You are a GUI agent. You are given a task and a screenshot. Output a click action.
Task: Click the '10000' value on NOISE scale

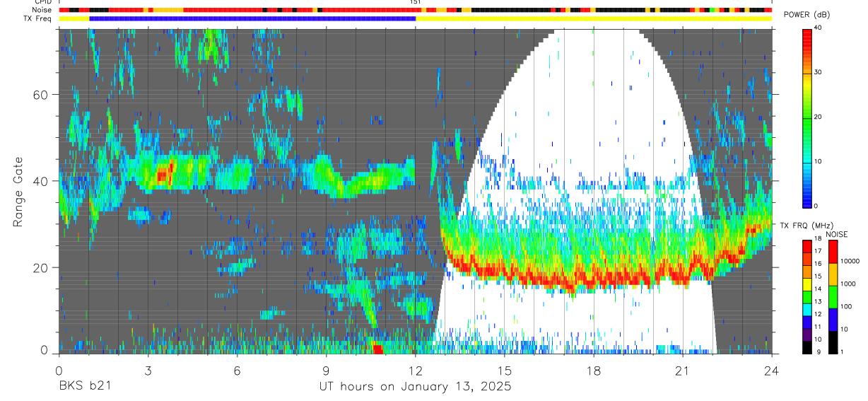click(851, 261)
